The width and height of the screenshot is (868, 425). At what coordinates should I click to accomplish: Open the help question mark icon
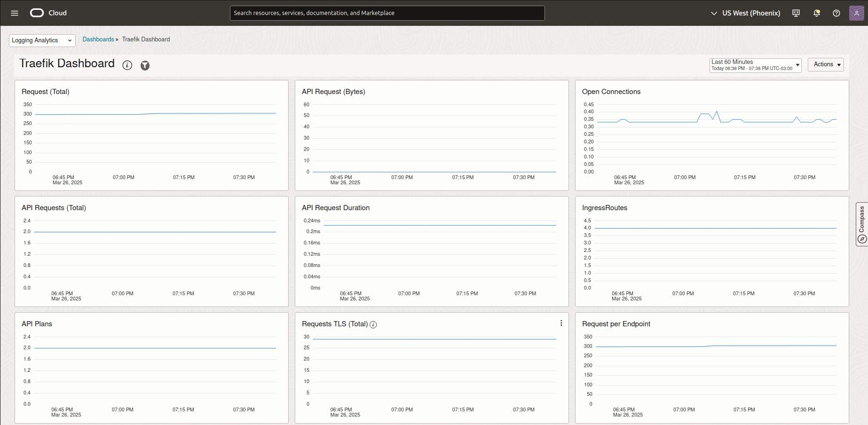[x=836, y=13]
